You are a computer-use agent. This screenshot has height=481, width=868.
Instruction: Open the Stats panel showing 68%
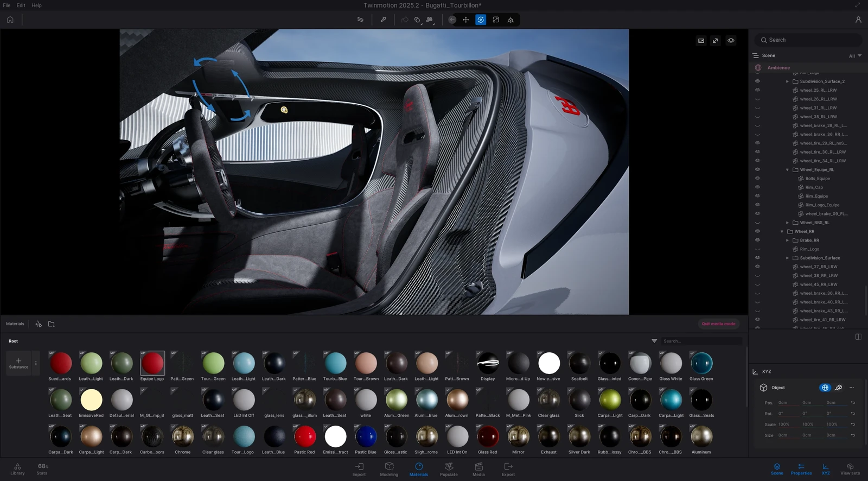(x=42, y=469)
